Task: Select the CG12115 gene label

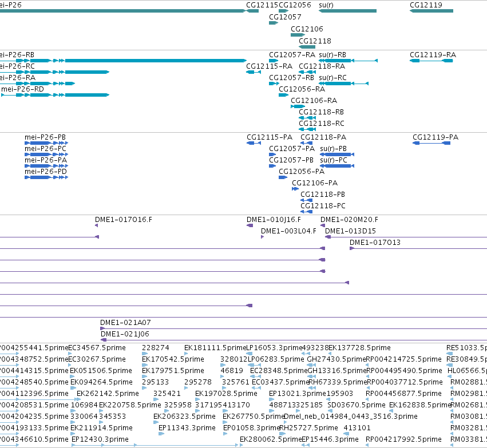Action: [x=262, y=5]
